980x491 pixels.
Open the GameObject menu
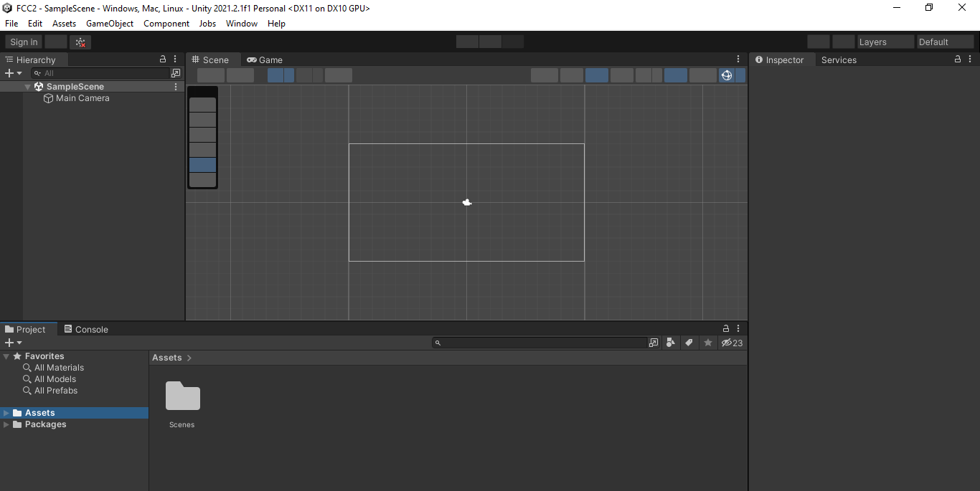(x=110, y=24)
